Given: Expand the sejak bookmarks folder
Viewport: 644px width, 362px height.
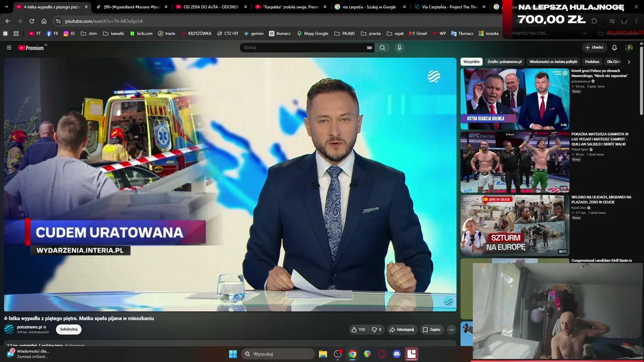Looking at the screenshot, I should (x=395, y=34).
